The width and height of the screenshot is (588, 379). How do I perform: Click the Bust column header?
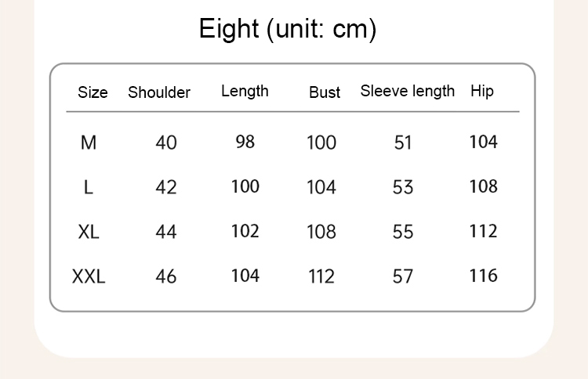pos(325,92)
